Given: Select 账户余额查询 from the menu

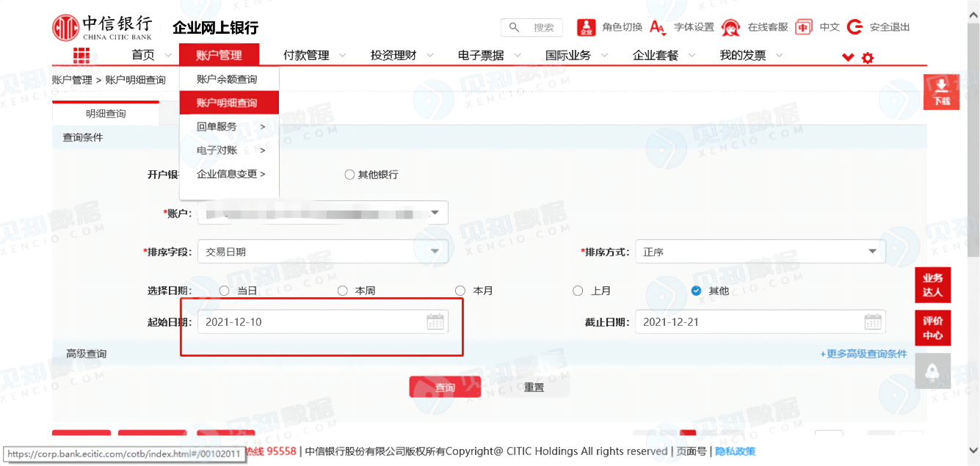Looking at the screenshot, I should coord(227,79).
